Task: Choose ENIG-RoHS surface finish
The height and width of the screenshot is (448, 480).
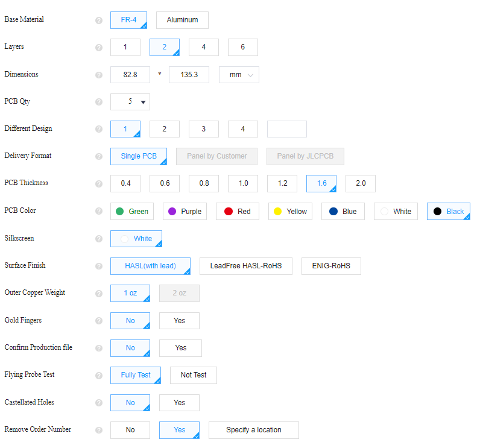Action: [x=331, y=266]
